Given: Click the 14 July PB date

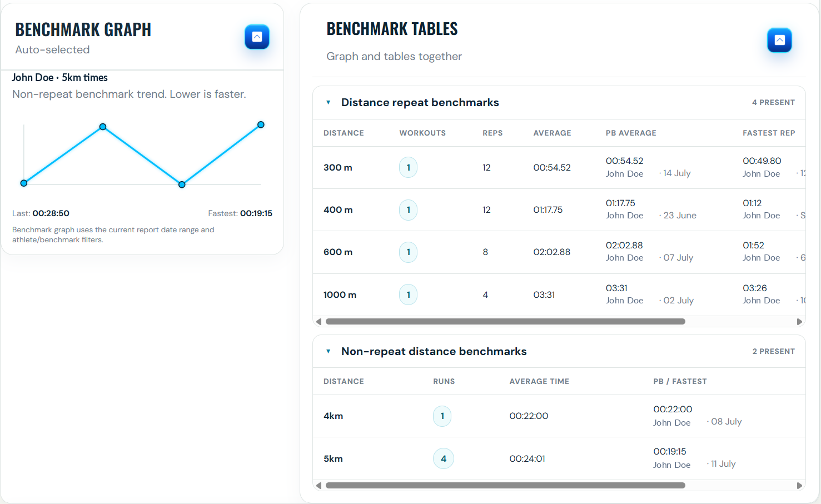Looking at the screenshot, I should (676, 173).
